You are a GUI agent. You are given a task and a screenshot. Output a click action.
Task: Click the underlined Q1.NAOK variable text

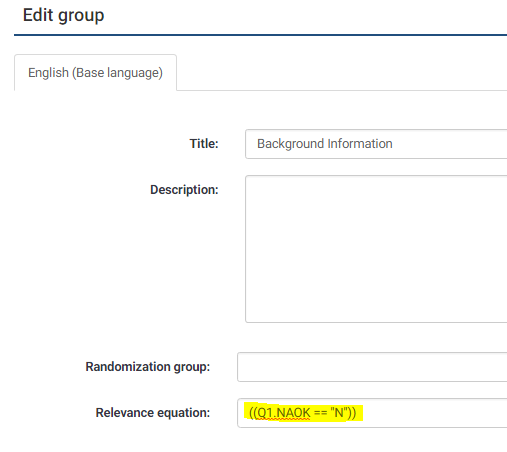284,413
